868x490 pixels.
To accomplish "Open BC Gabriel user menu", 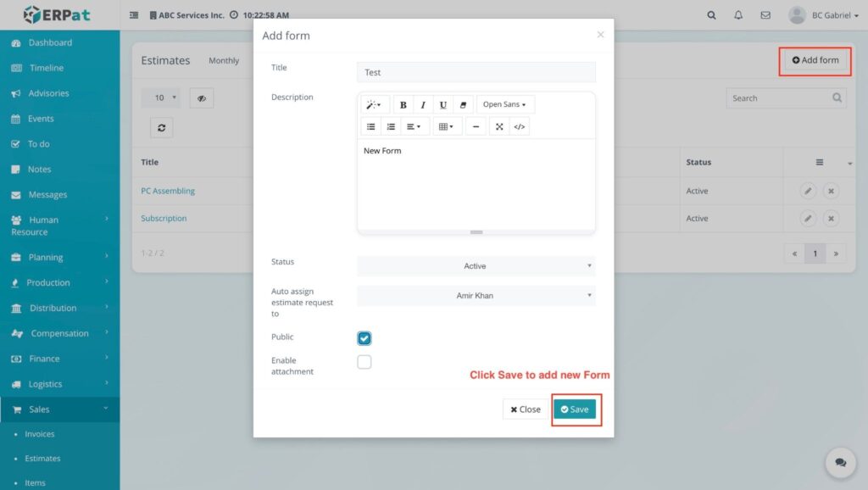I will 824,15.
